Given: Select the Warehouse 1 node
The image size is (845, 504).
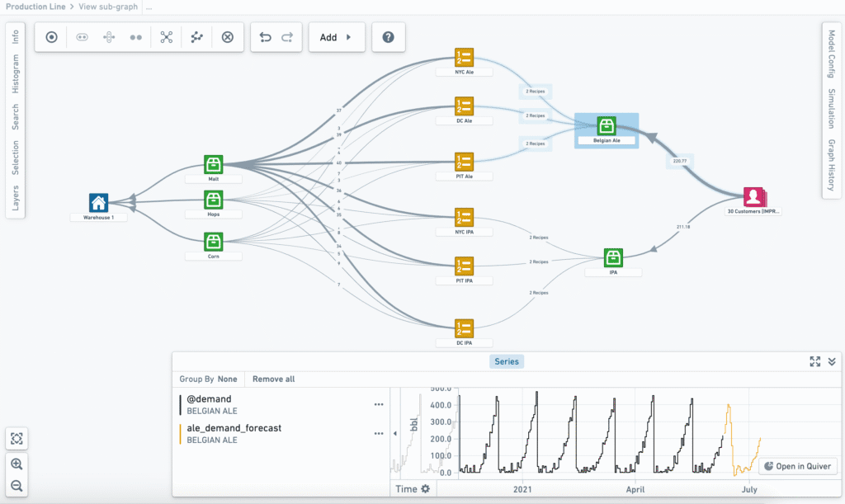Looking at the screenshot, I should point(99,203).
